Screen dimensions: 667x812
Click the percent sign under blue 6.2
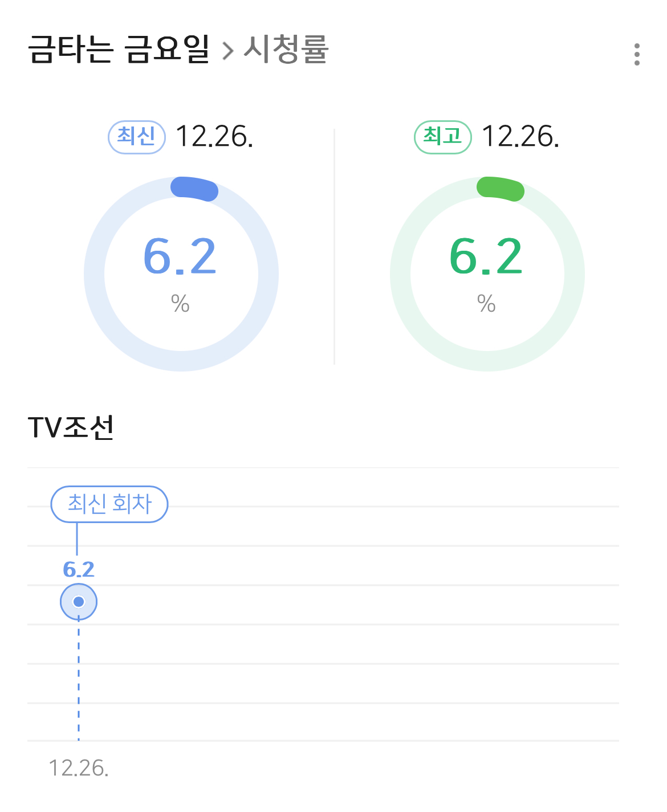(180, 303)
